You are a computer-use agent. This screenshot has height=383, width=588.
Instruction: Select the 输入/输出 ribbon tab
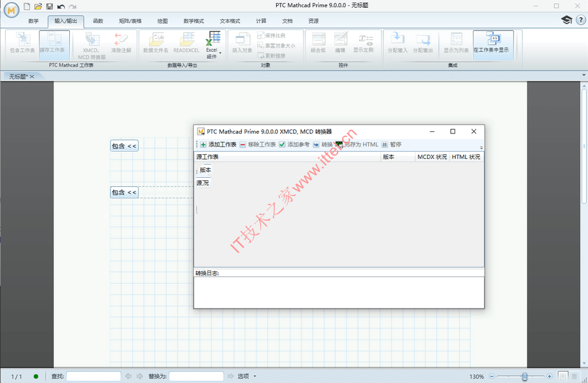coord(65,21)
